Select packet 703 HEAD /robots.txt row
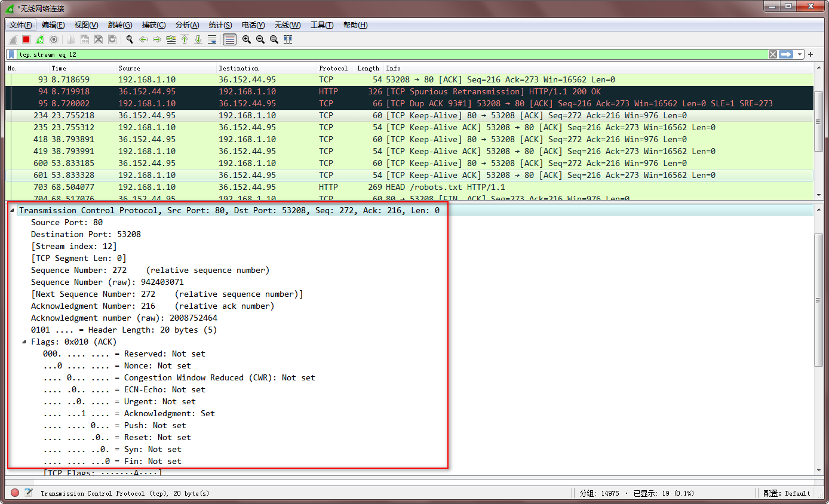Image resolution: width=829 pixels, height=504 pixels. (x=410, y=187)
